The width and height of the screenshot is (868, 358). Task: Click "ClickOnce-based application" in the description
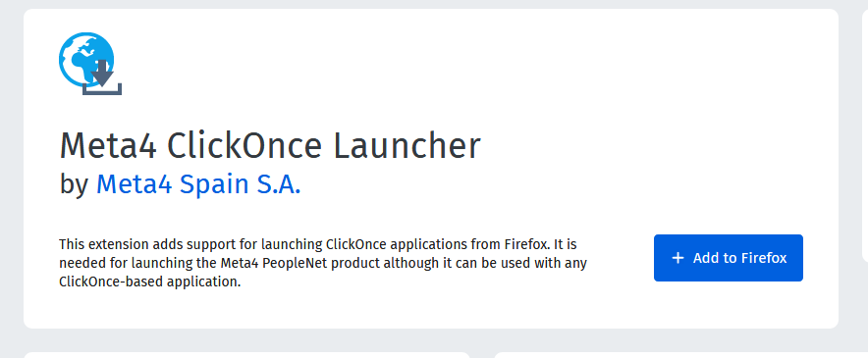point(148,281)
